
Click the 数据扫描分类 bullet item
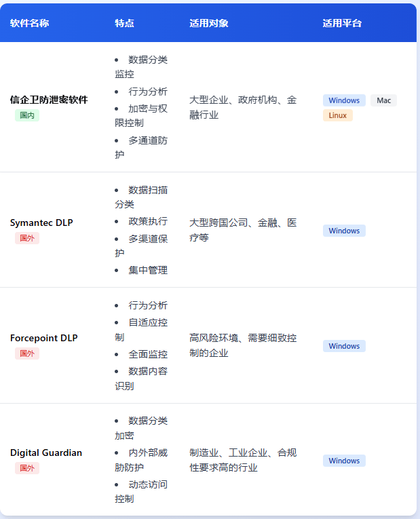[x=141, y=197]
